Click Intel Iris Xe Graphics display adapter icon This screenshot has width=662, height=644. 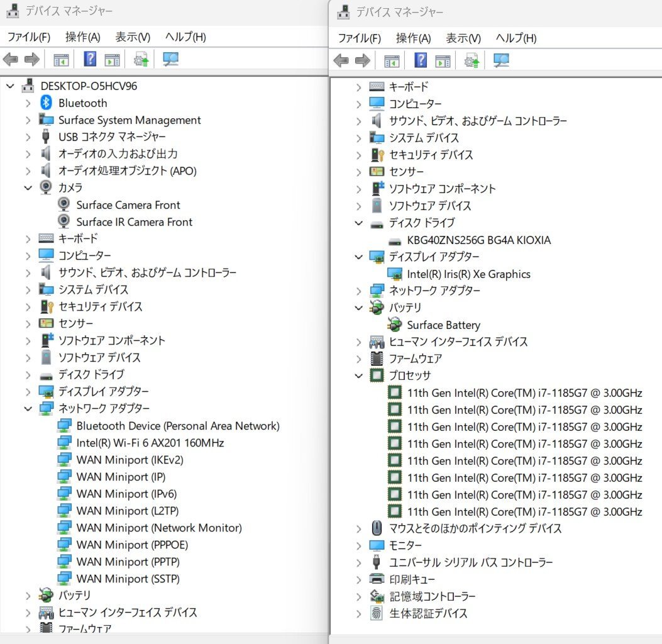click(x=395, y=274)
